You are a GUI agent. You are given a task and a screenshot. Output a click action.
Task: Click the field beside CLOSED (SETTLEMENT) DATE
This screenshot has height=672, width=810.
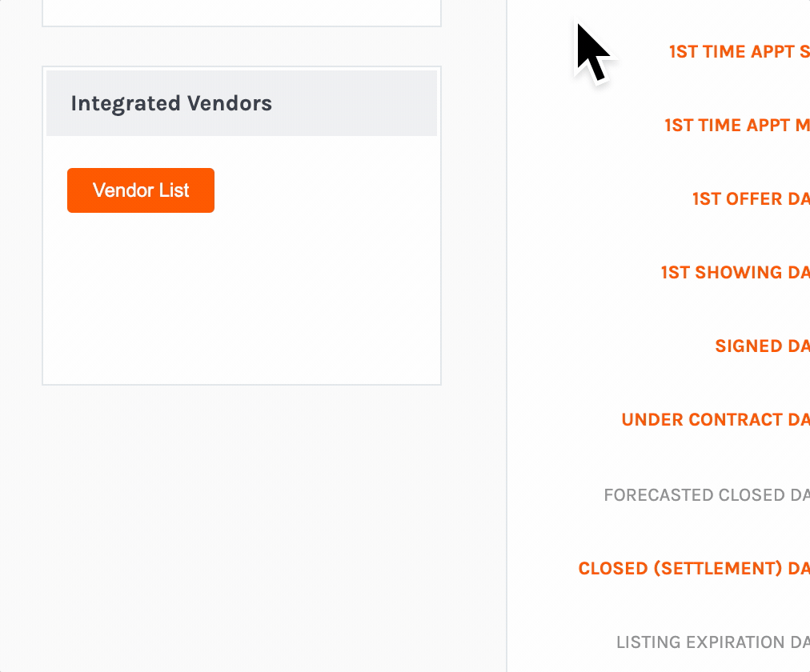807,568
